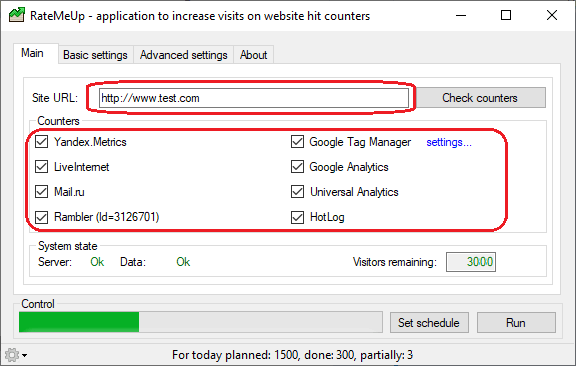Viewport: 576px width, 366px height.
Task: Click the 'For today planned: 1500' status text
Action: tap(236, 355)
